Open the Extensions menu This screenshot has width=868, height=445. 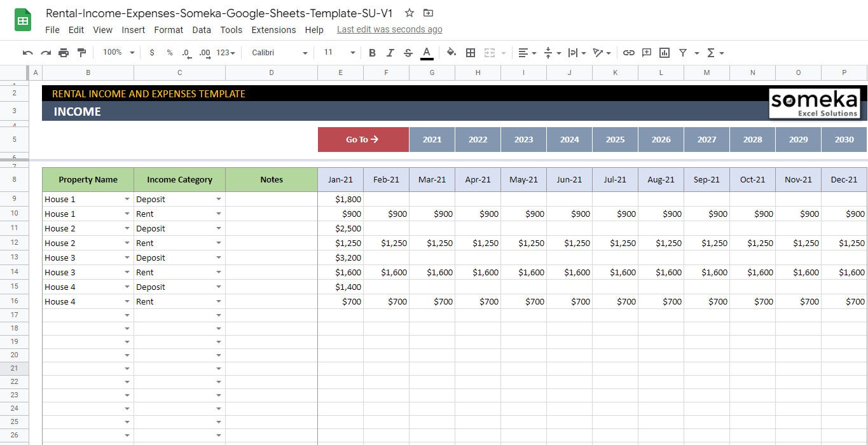coord(273,30)
